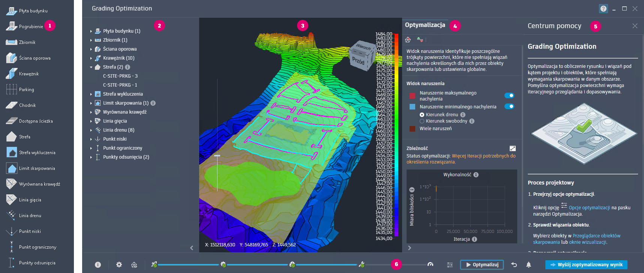Image resolution: width=644 pixels, height=273 pixels.
Task: Expand the Krawężnik (10) tree node
Action: click(91, 58)
